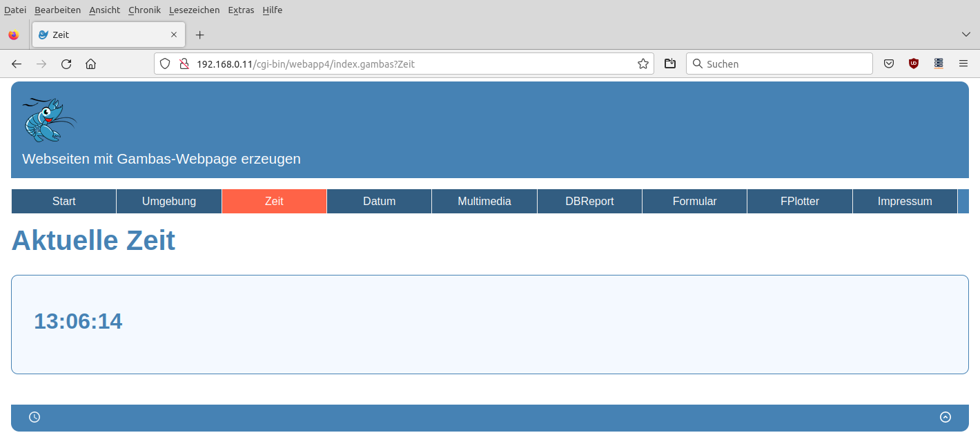Viewport: 980px width, 435px height.
Task: Open a new browser tab
Action: [199, 35]
